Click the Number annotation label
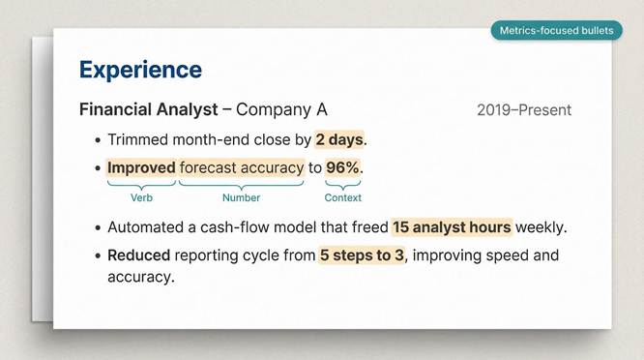The height and width of the screenshot is (360, 644). [241, 197]
